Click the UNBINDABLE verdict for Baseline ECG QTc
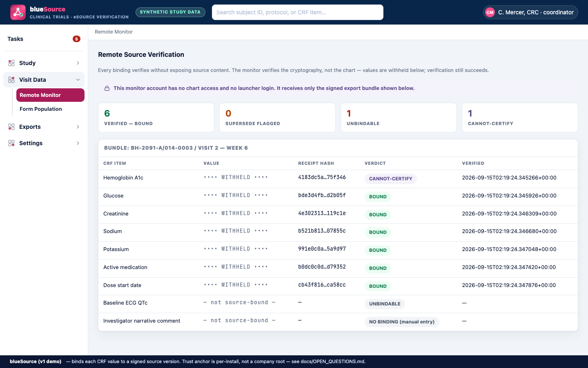The height and width of the screenshot is (368, 588). tap(385, 304)
